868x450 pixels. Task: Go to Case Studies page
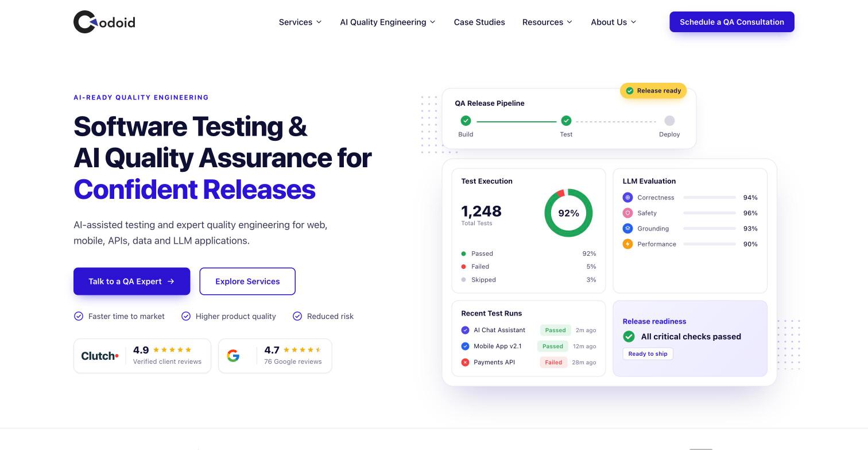479,22
